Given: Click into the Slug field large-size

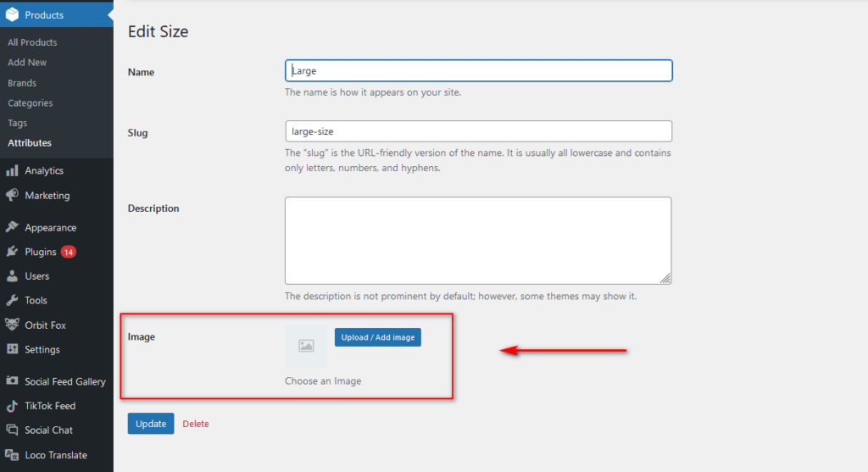Looking at the screenshot, I should click(x=478, y=131).
